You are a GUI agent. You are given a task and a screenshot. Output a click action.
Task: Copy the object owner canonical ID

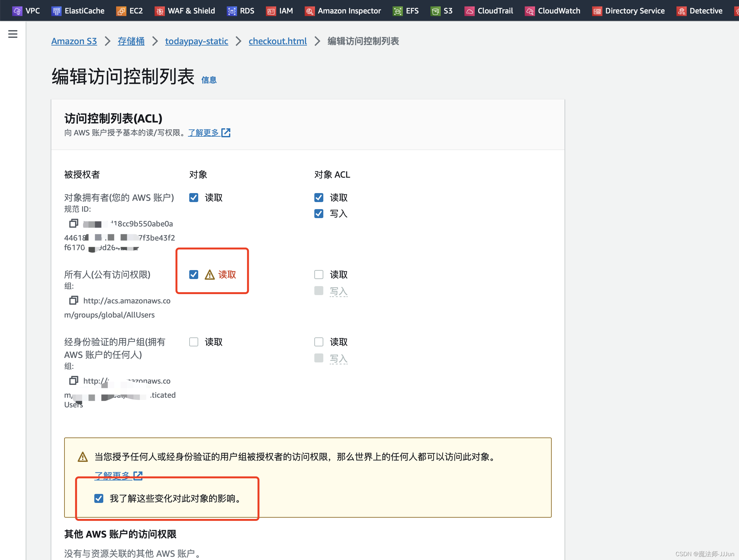tap(73, 223)
